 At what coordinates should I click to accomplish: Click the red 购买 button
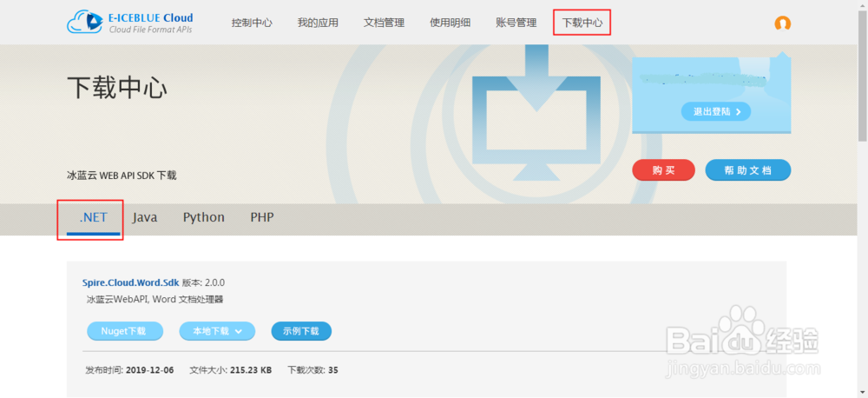pyautogui.click(x=663, y=170)
